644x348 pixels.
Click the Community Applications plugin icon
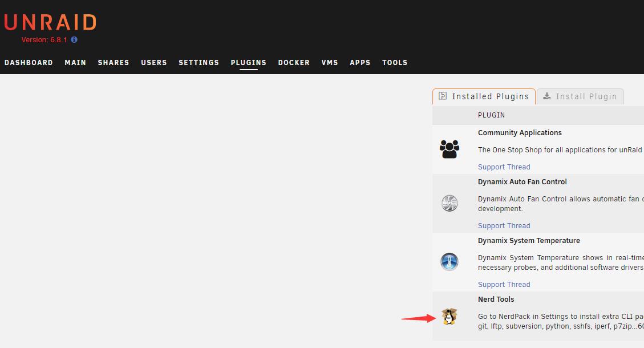point(449,149)
